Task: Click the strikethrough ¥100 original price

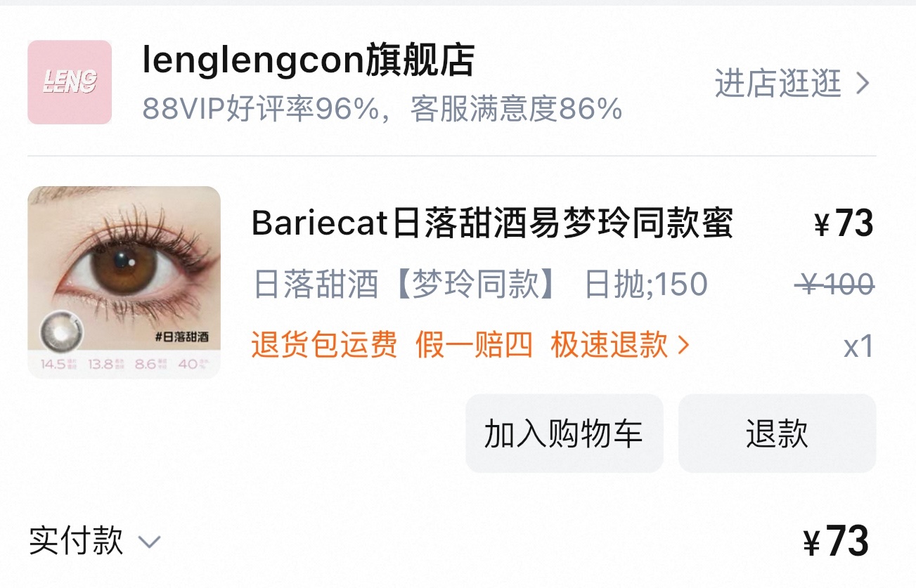Action: tap(835, 285)
